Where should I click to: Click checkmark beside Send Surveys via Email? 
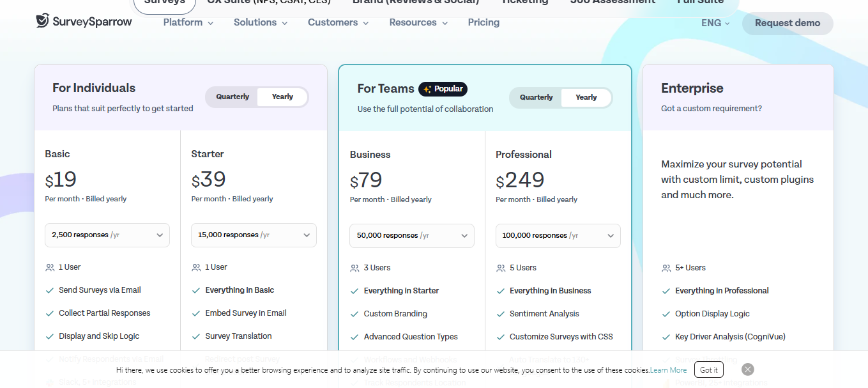click(x=50, y=290)
